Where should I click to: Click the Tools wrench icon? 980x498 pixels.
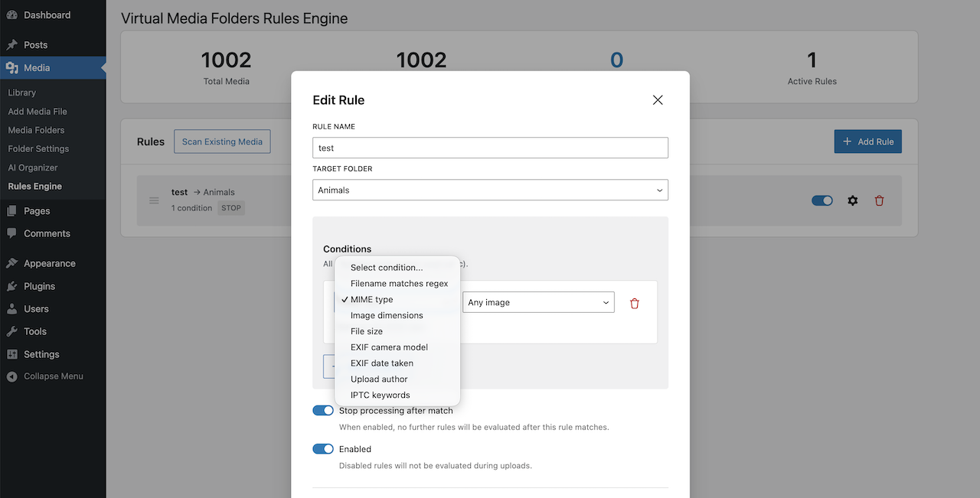(x=12, y=331)
